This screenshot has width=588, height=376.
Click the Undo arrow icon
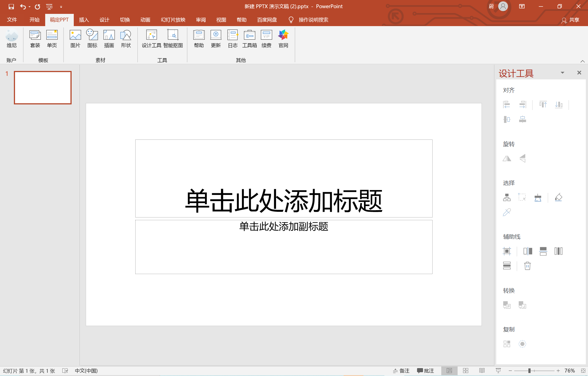click(23, 7)
